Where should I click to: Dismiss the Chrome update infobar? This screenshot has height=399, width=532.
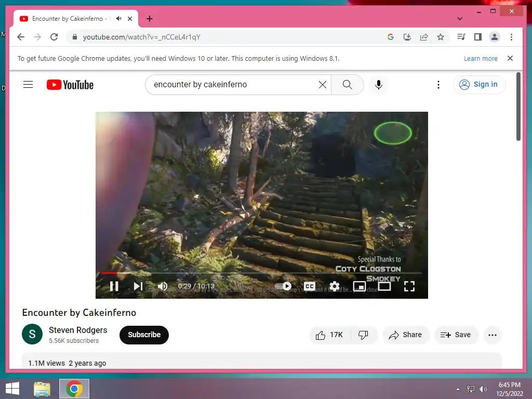[x=510, y=58]
